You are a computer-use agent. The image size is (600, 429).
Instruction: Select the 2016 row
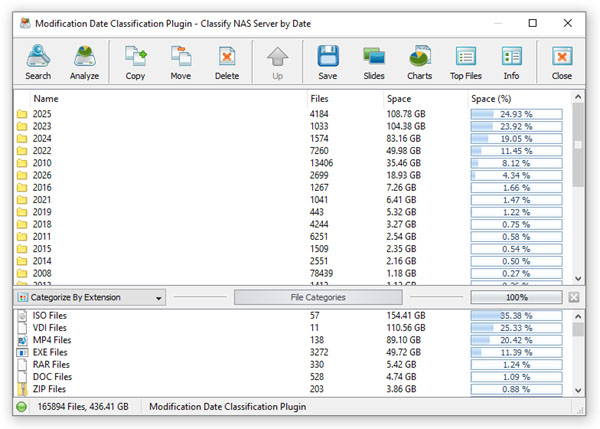click(293, 188)
